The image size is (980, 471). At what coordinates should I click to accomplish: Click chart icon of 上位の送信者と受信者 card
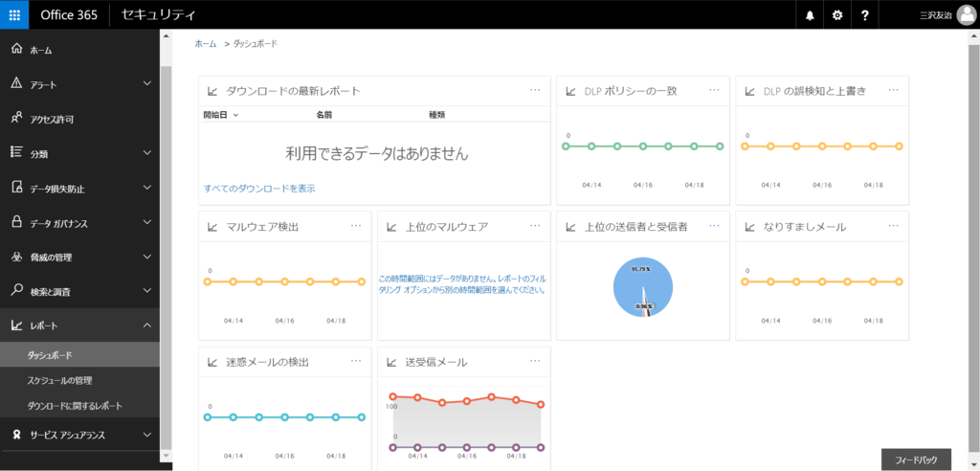pos(570,227)
